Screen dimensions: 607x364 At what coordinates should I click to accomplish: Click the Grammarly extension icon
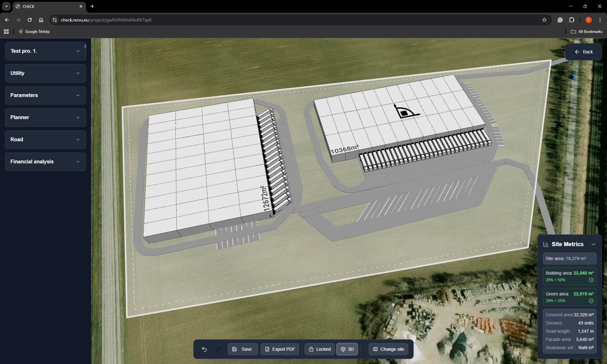click(x=560, y=20)
